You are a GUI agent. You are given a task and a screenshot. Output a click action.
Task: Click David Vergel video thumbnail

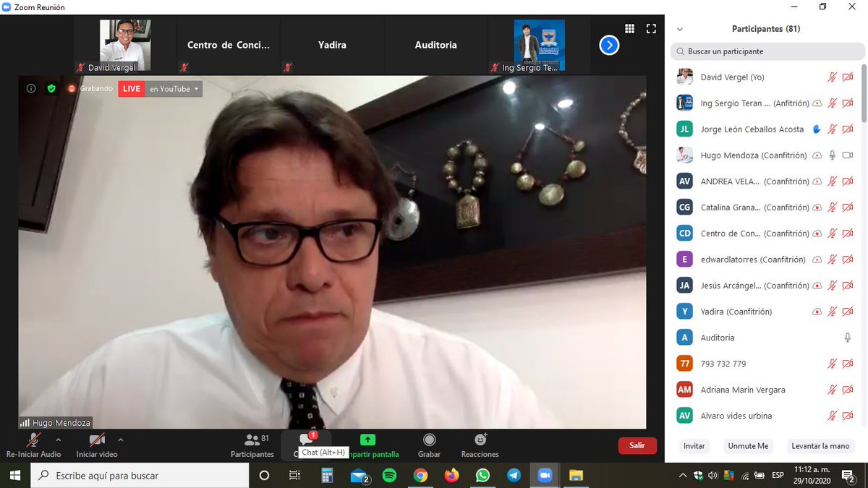tap(125, 46)
